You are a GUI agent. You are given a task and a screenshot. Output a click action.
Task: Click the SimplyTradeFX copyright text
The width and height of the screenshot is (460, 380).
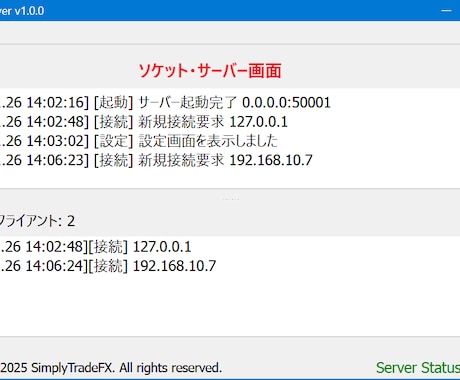tap(111, 368)
